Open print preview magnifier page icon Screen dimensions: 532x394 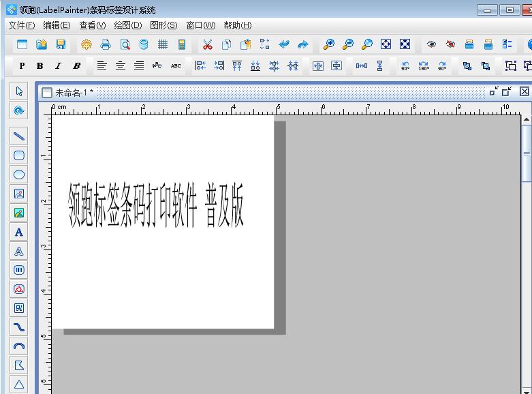pos(125,44)
